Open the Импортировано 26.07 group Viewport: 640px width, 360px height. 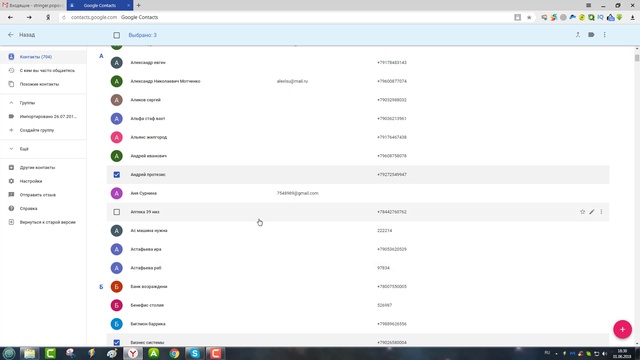coord(43,116)
